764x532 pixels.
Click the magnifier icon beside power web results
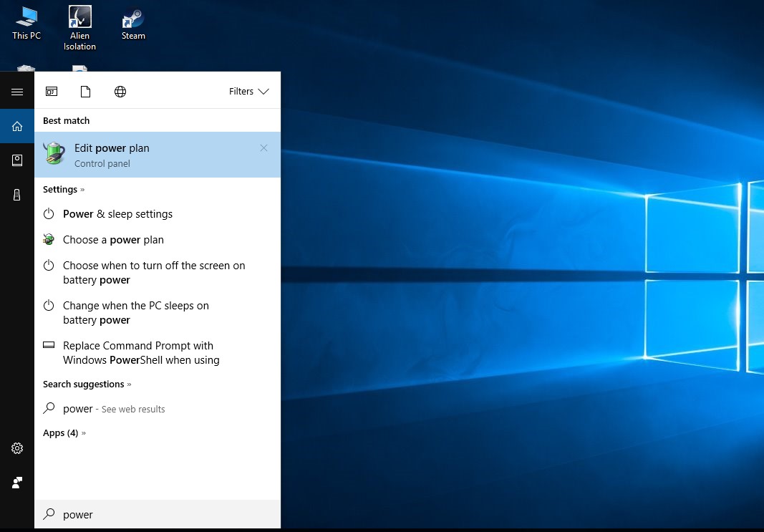point(49,407)
